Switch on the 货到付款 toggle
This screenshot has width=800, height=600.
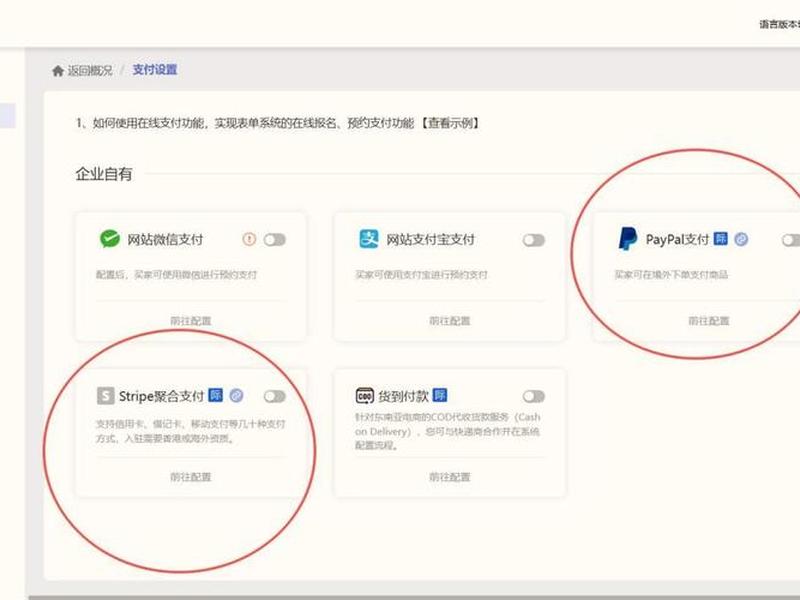click(534, 396)
